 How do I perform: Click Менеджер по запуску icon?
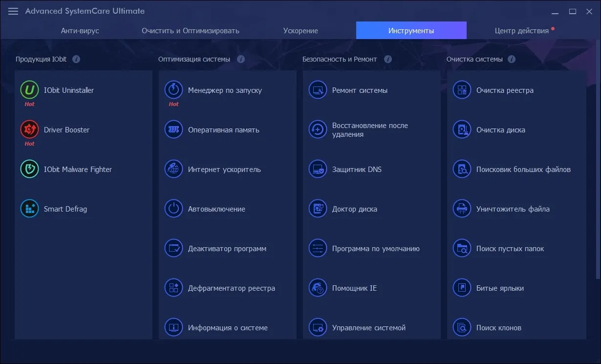tap(173, 90)
